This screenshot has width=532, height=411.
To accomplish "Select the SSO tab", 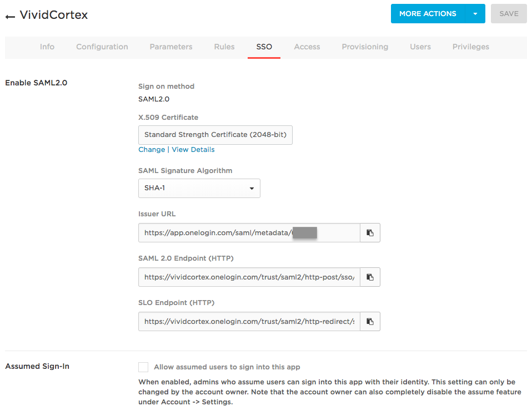I will click(x=264, y=47).
